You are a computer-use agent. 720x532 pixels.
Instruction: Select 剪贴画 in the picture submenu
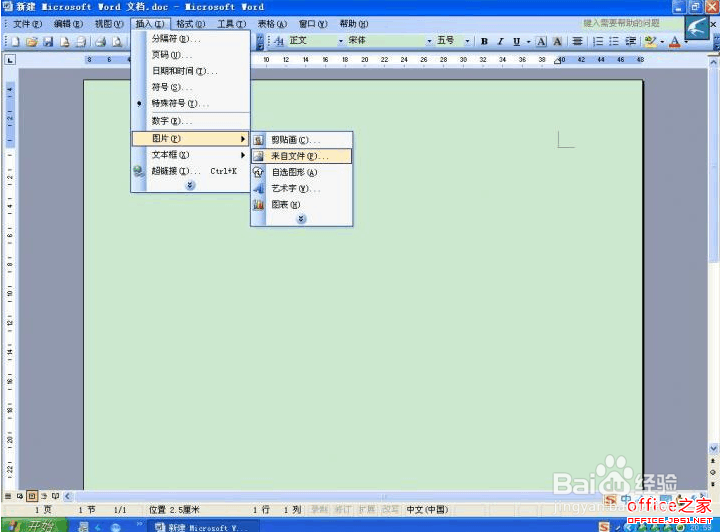tap(302, 140)
